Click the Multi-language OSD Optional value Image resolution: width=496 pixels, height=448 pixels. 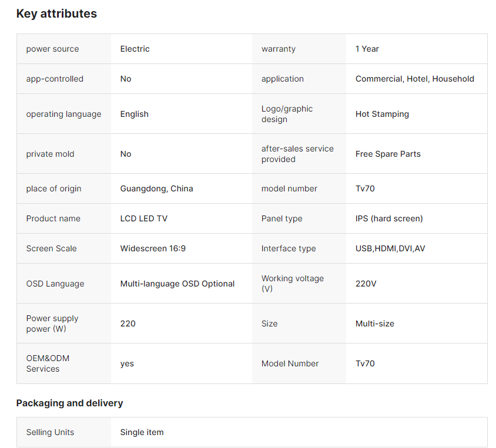click(177, 284)
